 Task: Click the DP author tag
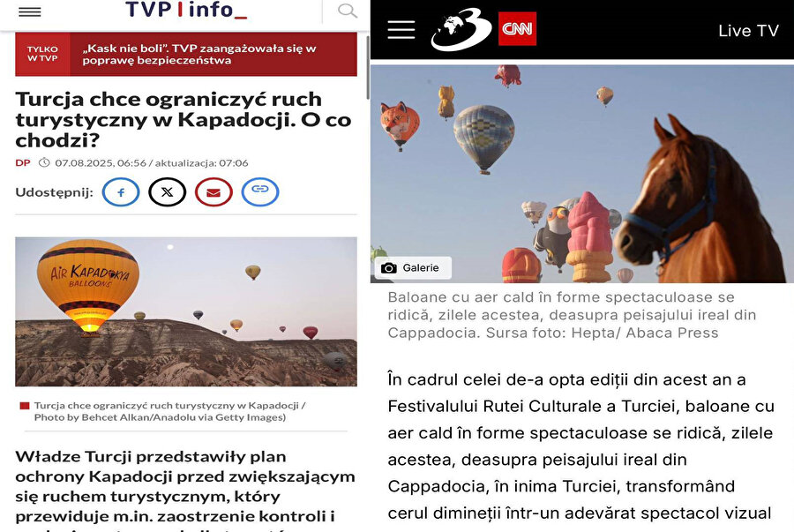tap(23, 163)
